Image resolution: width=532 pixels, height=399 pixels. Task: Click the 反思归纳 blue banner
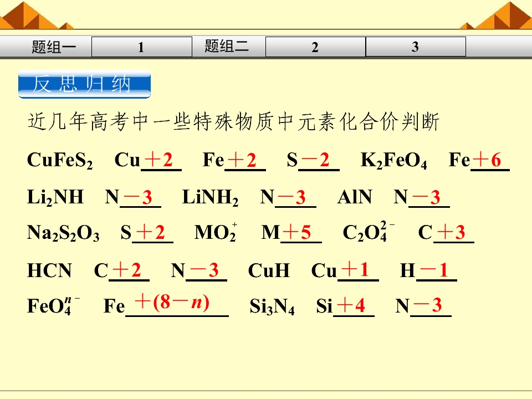pyautogui.click(x=84, y=84)
